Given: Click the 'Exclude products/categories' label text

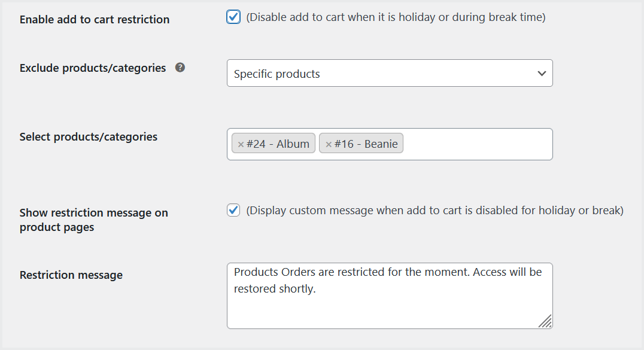Looking at the screenshot, I should pyautogui.click(x=93, y=68).
